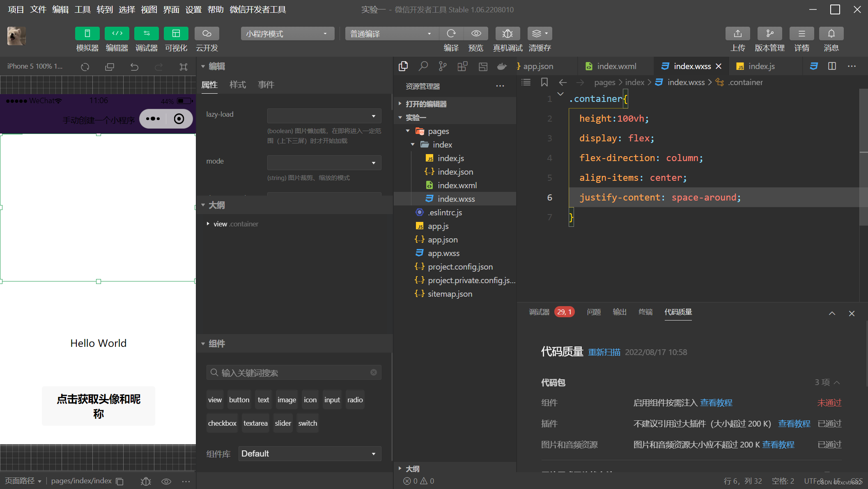Toggle the simulator panel button
This screenshot has width=868, height=489.
(87, 34)
